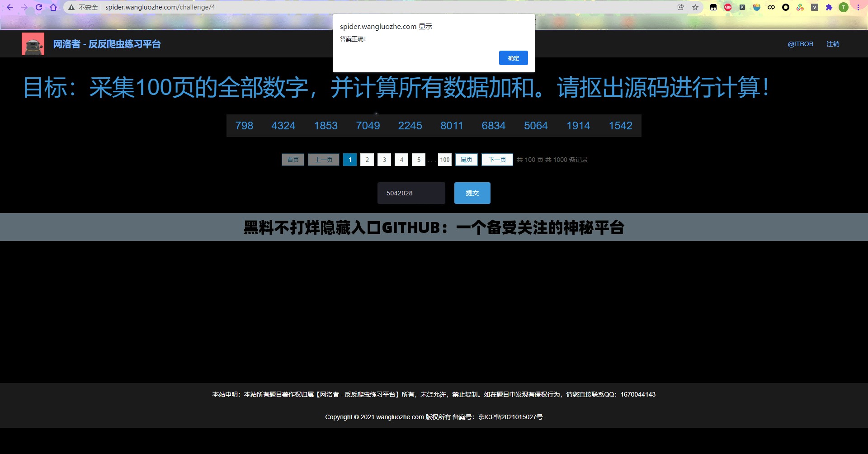Go to the first page with 首页
Screen dimensions: 868x454
click(293, 160)
